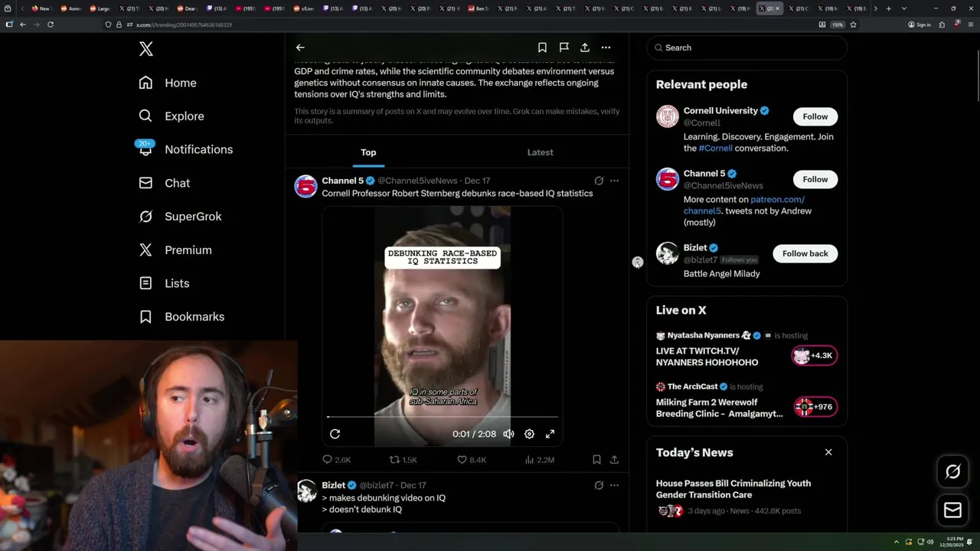
Task: Open video settings gear
Action: click(529, 434)
